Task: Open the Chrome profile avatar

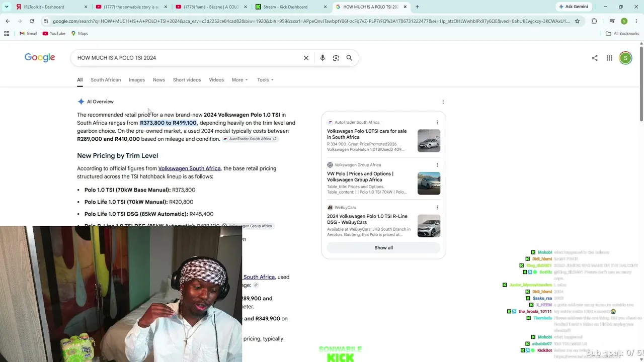Action: click(624, 21)
